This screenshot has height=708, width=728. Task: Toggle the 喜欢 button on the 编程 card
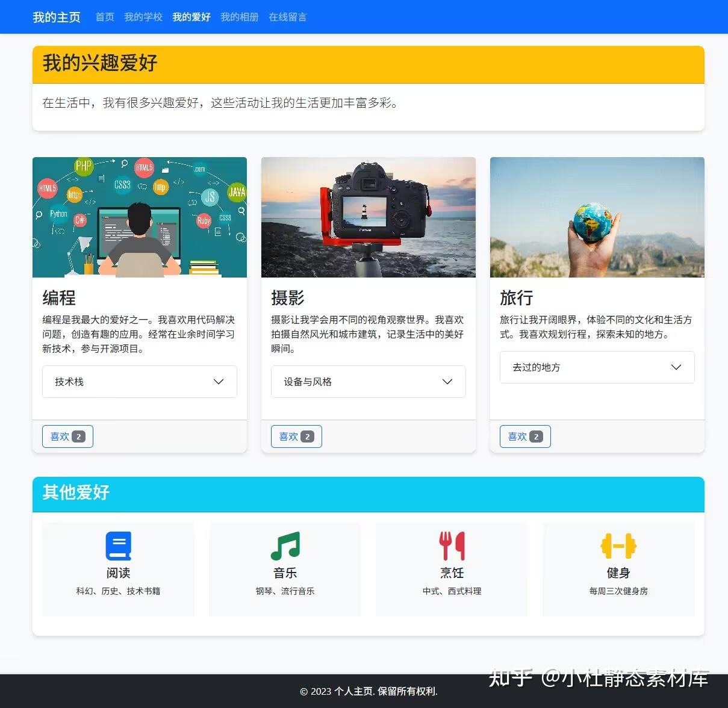[x=67, y=436]
